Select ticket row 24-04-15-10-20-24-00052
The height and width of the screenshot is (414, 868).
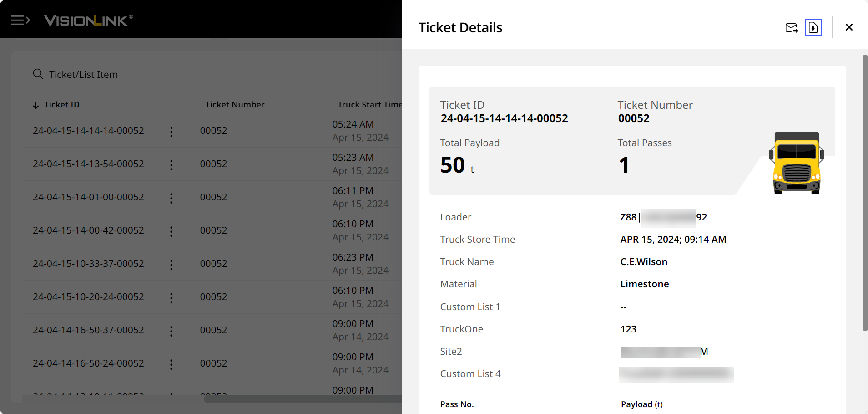click(x=88, y=297)
